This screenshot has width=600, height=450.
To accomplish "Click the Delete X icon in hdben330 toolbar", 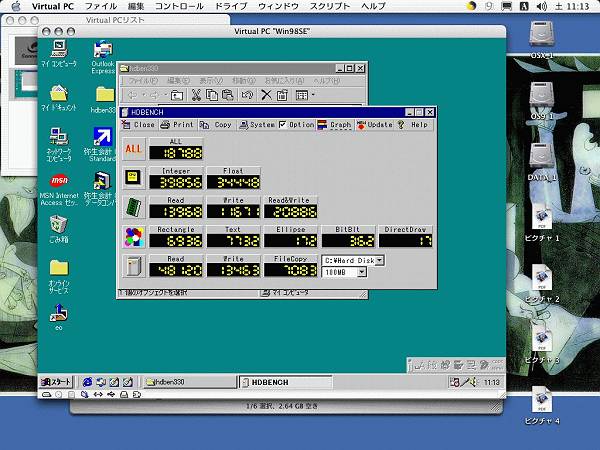I will (x=266, y=95).
